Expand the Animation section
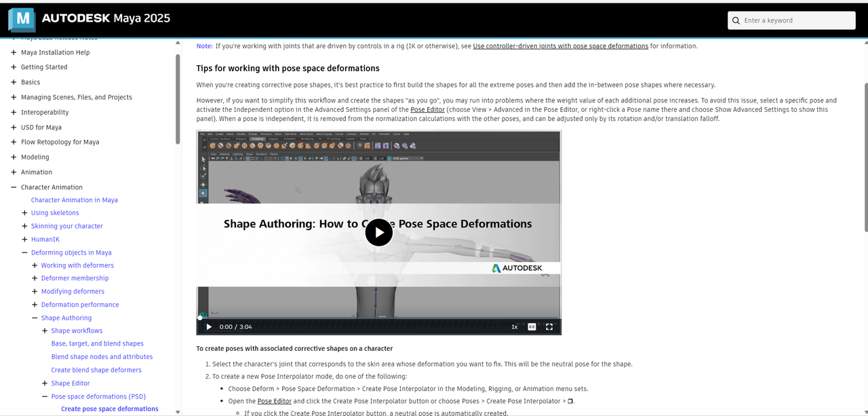The height and width of the screenshot is (416, 868). click(x=14, y=172)
